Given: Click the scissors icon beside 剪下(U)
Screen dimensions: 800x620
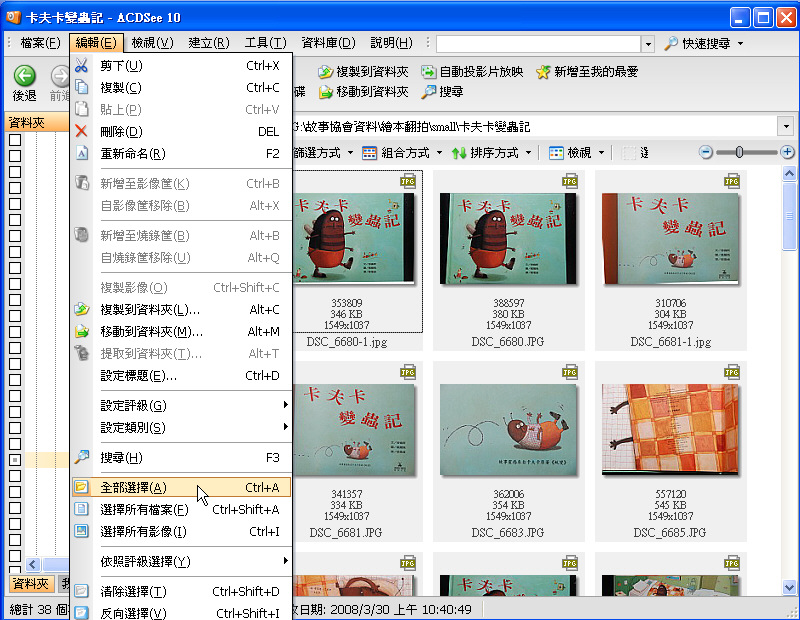Looking at the screenshot, I should (81, 66).
